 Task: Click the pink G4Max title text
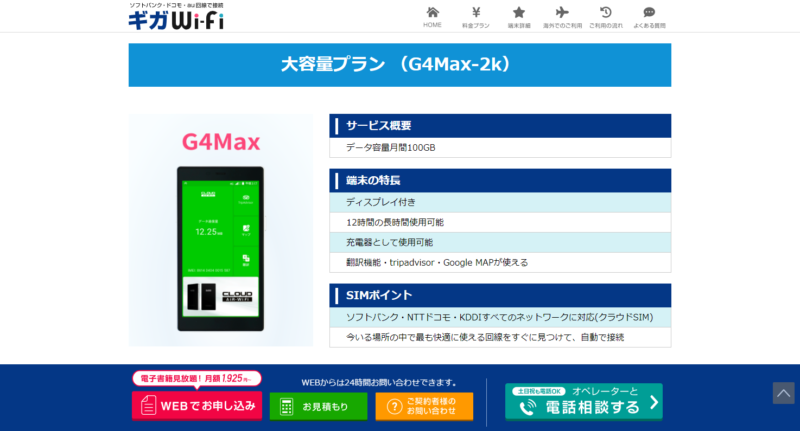point(221,142)
